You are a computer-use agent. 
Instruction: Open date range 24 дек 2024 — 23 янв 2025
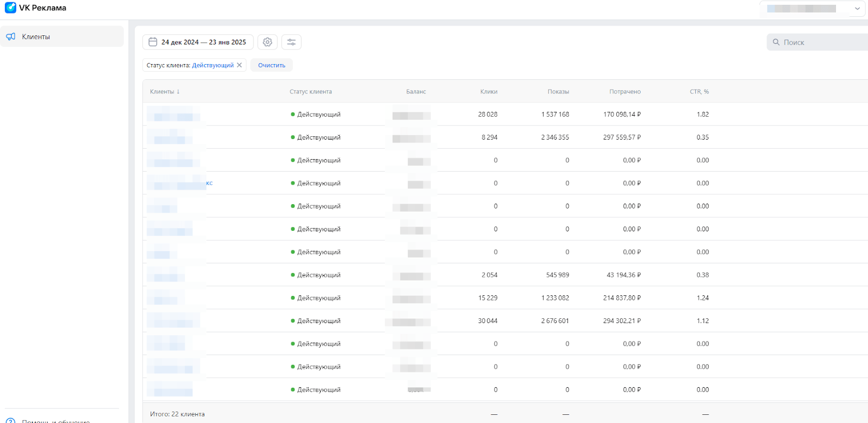pos(203,42)
